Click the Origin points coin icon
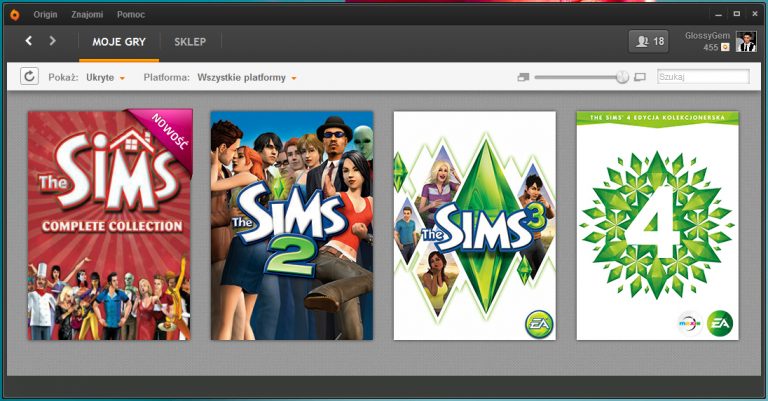 click(x=725, y=47)
